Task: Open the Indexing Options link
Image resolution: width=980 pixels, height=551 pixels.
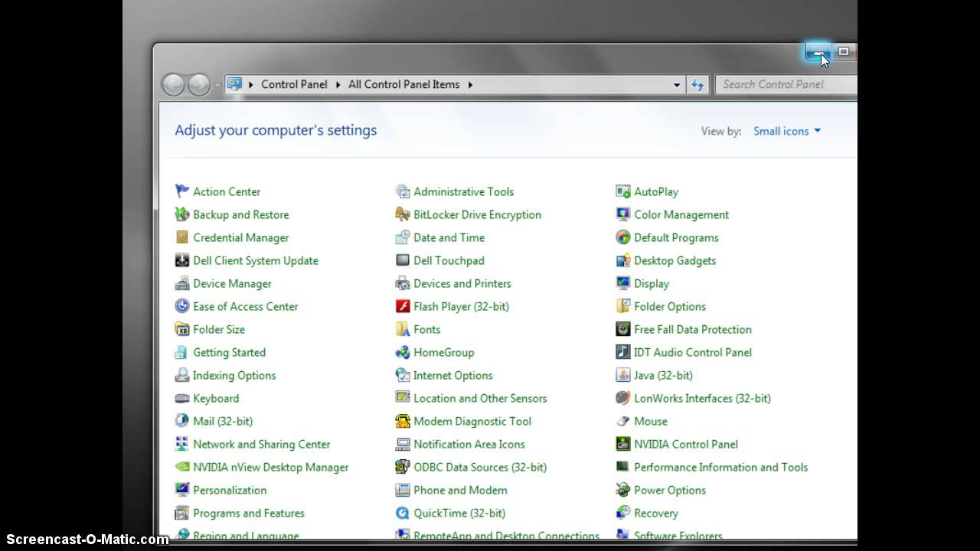Action: [234, 375]
